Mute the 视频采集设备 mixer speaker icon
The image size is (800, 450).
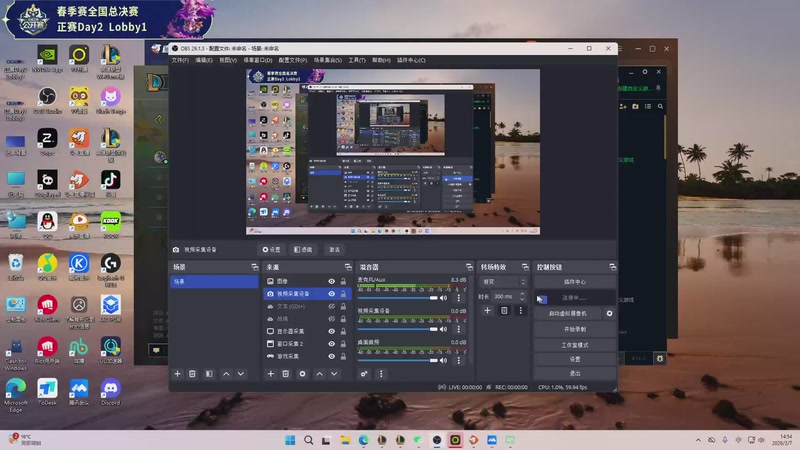(x=443, y=329)
